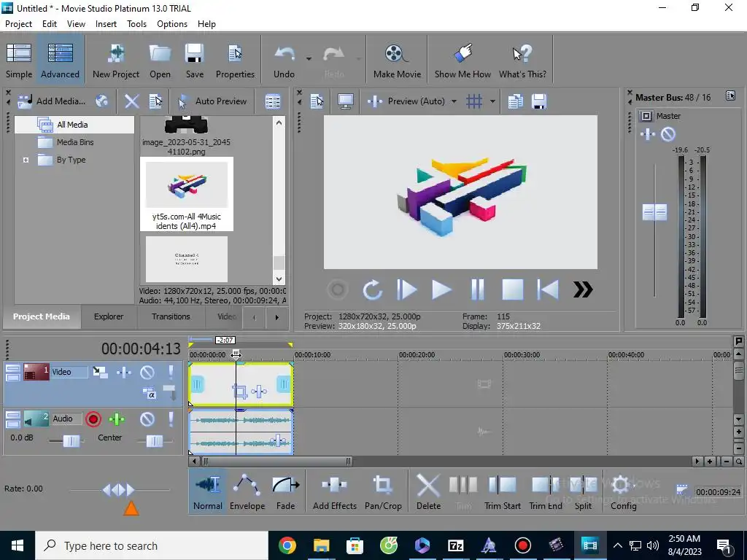Click the Play button

click(441, 289)
